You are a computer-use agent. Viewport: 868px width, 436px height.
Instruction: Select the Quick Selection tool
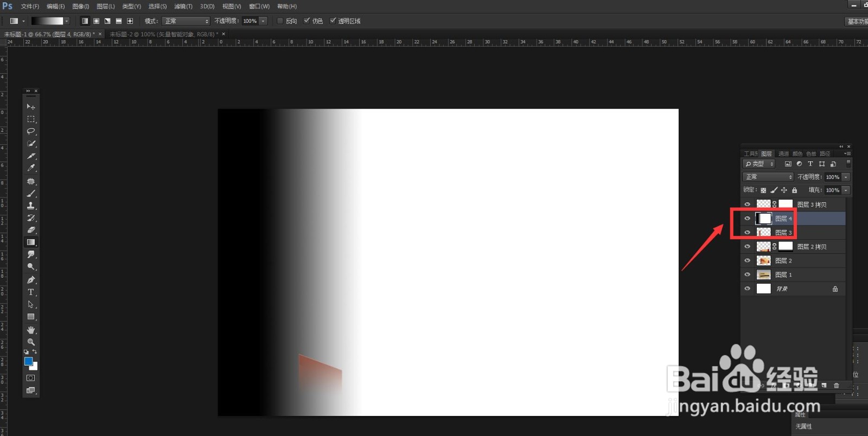tap(31, 144)
